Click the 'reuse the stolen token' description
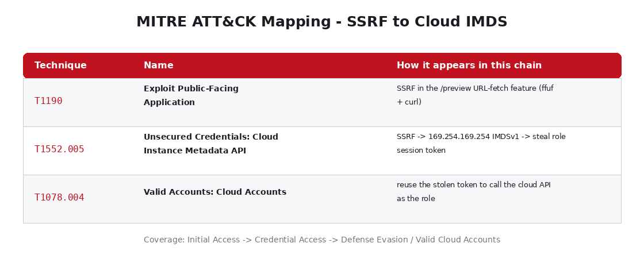The height and width of the screenshot is (270, 644). [x=474, y=192]
